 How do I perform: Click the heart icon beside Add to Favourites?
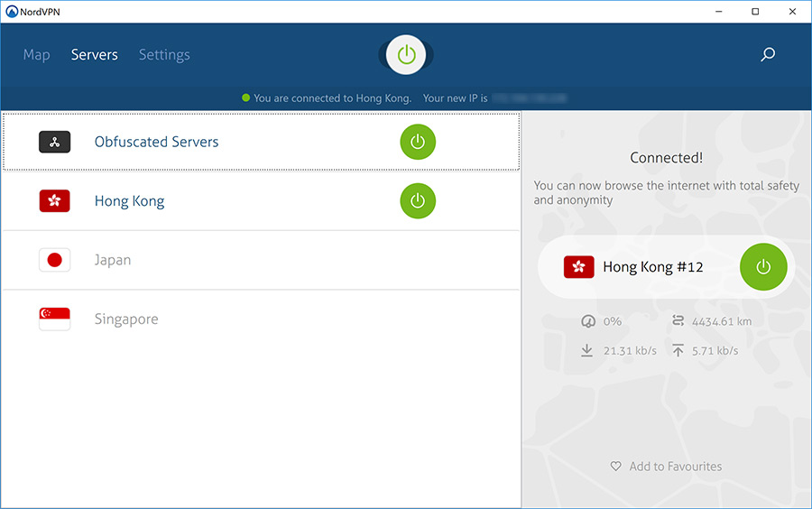click(x=615, y=466)
